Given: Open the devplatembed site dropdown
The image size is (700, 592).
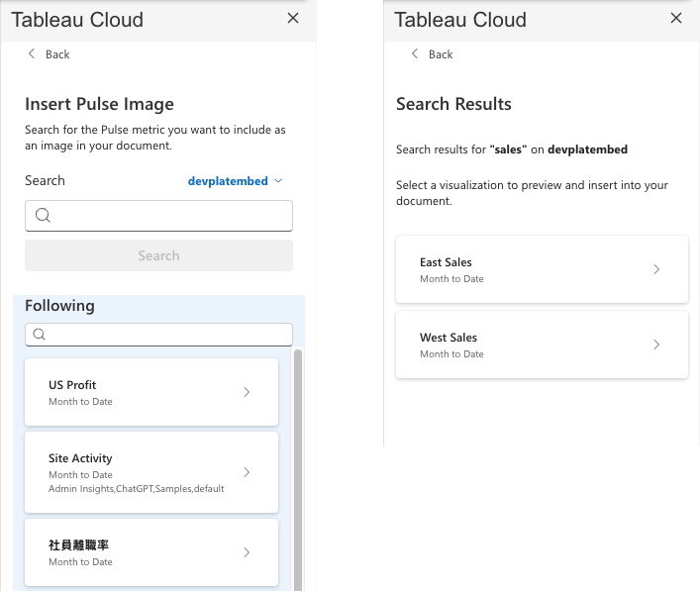Looking at the screenshot, I should (x=236, y=181).
